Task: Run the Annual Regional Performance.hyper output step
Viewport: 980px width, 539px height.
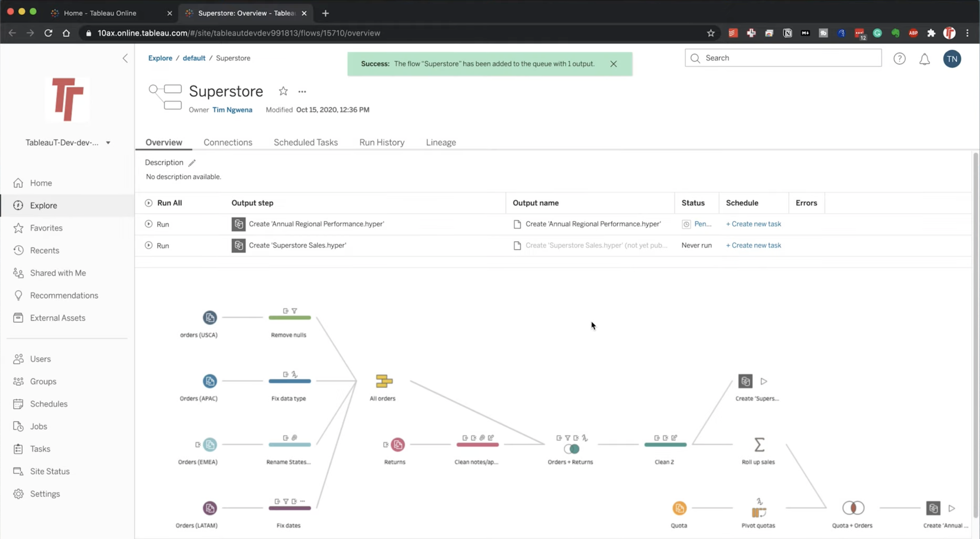Action: pyautogui.click(x=157, y=224)
